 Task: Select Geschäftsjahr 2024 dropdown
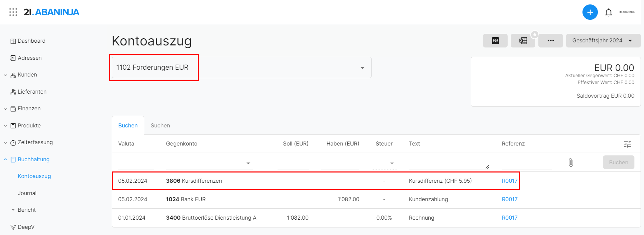[x=603, y=41]
